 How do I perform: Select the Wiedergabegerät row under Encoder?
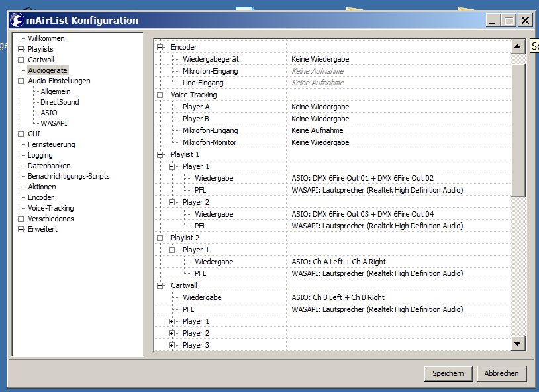click(x=333, y=59)
